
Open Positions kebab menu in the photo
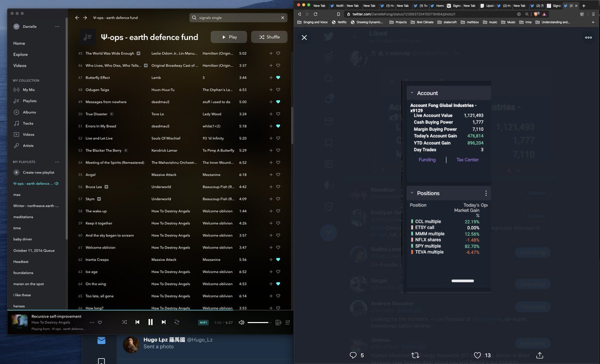485,193
